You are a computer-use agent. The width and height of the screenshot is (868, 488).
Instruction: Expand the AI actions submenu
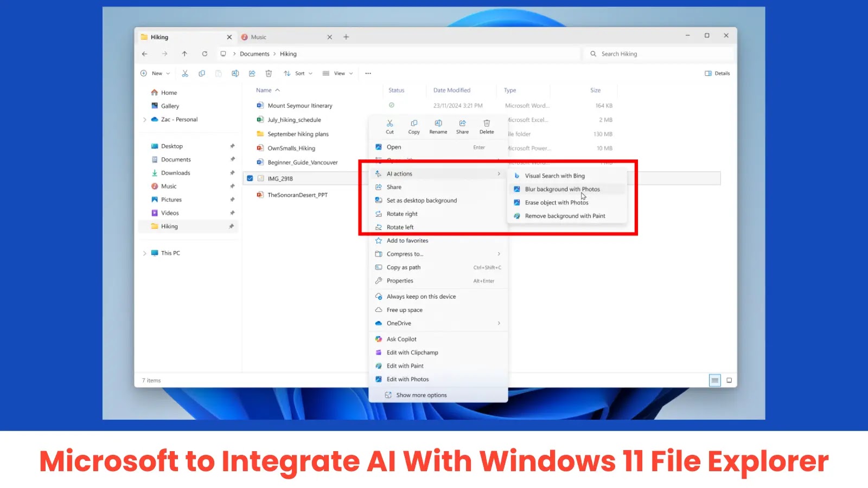[438, 174]
